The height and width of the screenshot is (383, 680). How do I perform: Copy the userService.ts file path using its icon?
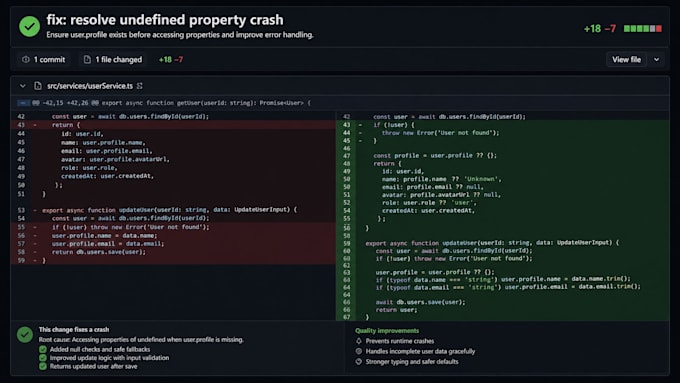[140, 86]
